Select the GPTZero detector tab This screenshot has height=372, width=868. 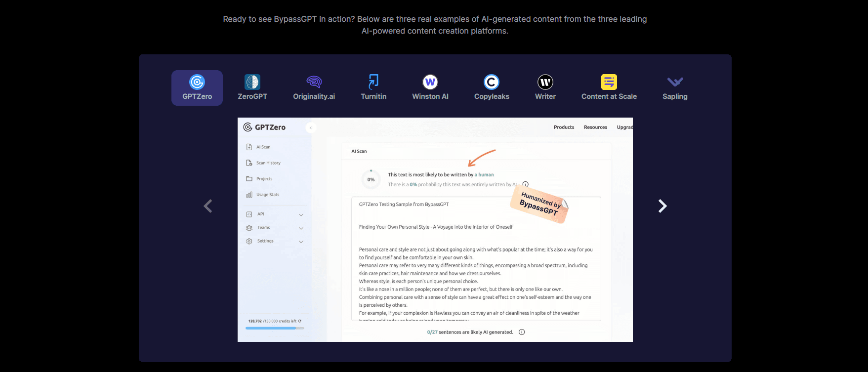coord(197,88)
